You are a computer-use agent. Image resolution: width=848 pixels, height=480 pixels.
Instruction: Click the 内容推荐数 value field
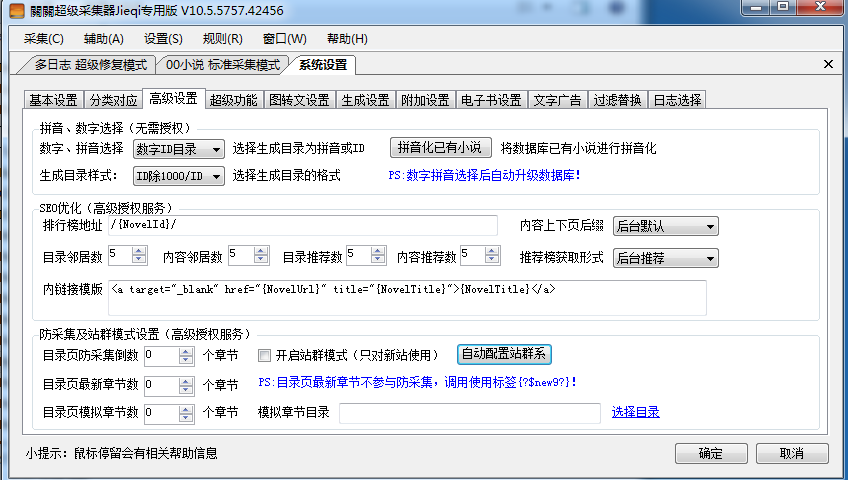point(473,255)
